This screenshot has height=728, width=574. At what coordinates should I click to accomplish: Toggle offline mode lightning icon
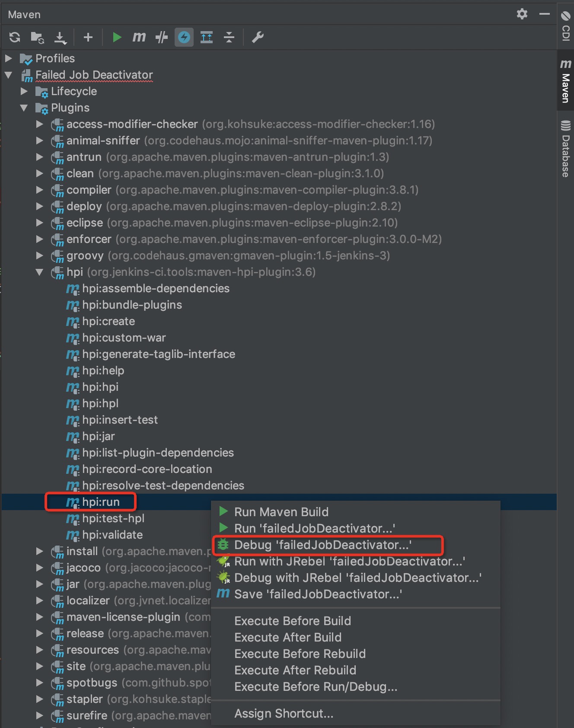click(x=184, y=37)
